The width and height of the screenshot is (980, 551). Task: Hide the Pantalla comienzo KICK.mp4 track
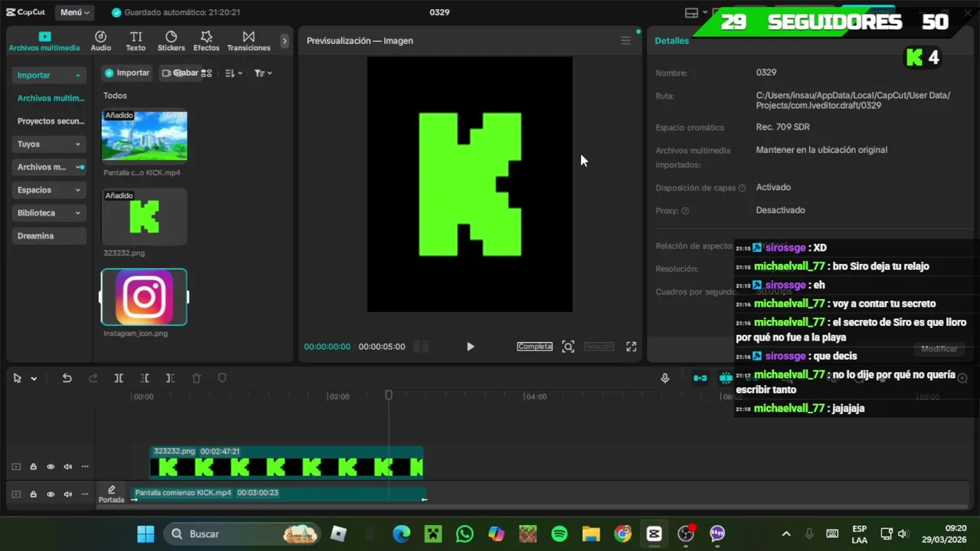(51, 494)
